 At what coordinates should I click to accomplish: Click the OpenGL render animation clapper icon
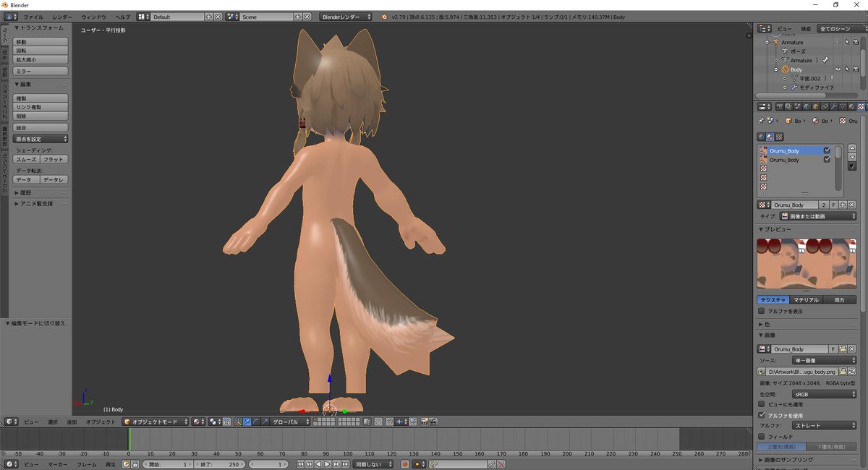click(x=433, y=422)
